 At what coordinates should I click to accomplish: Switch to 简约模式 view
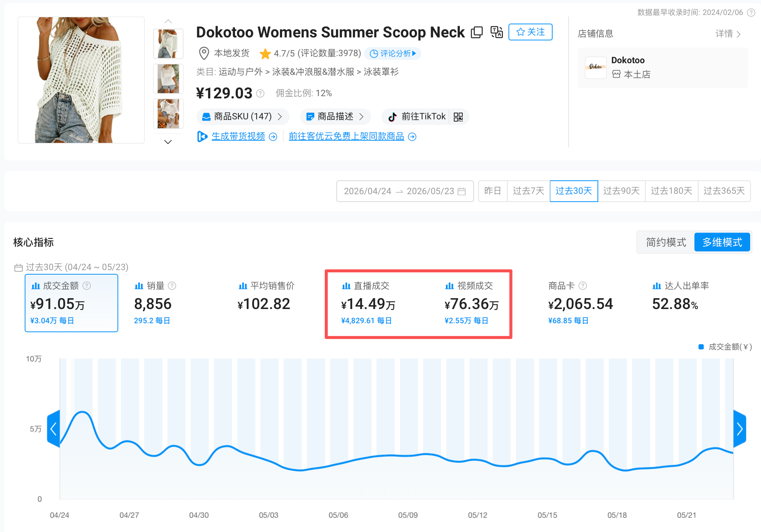(x=666, y=242)
